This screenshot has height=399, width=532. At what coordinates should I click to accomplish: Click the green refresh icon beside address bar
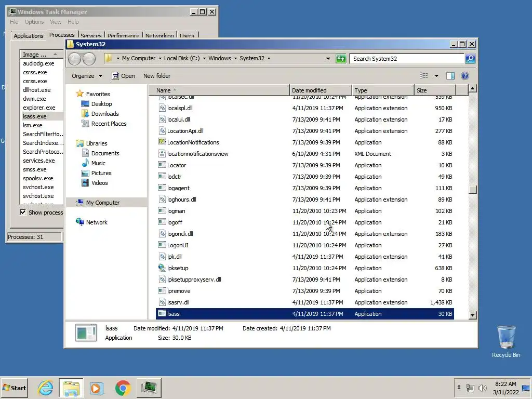pyautogui.click(x=341, y=59)
